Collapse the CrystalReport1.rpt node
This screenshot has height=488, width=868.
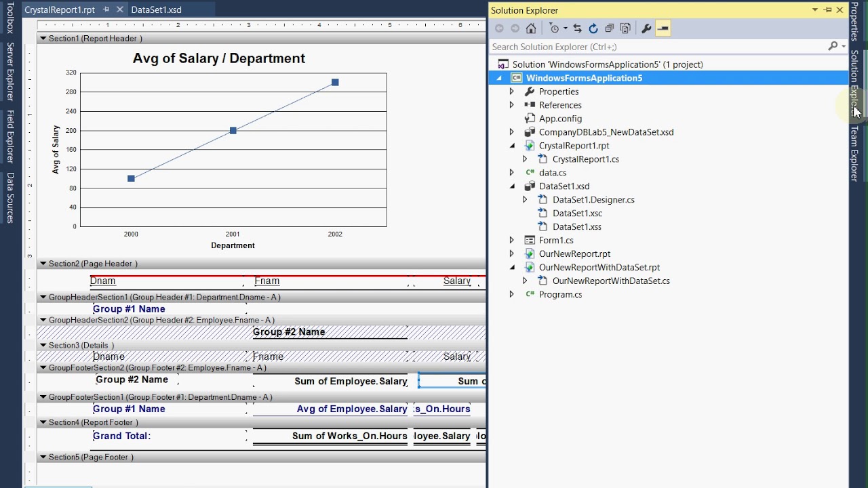pos(512,146)
